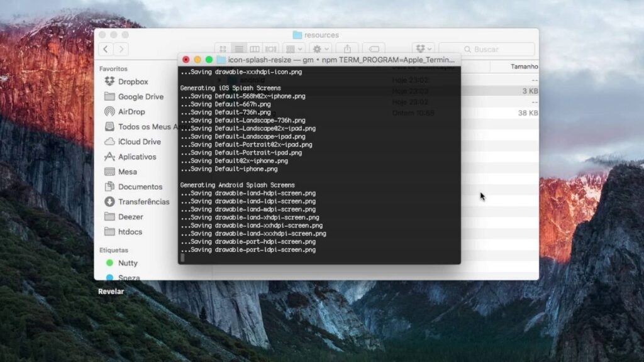Click the Transferências download icon
This screenshot has height=362, width=644.
109,202
